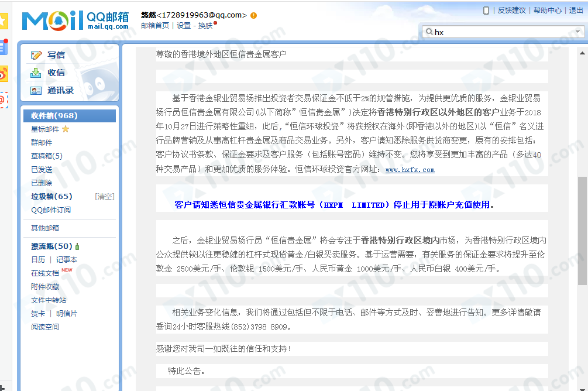Click the orange account warning icon
Image resolution: width=588 pixels, height=391 pixels.
click(253, 15)
